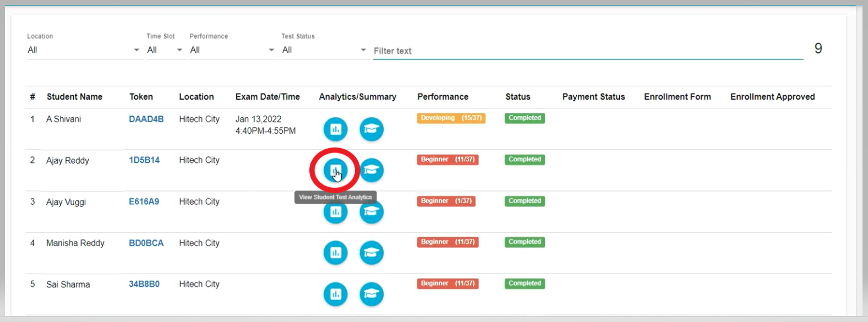Click the Developing (15/37) performance badge

point(451,118)
